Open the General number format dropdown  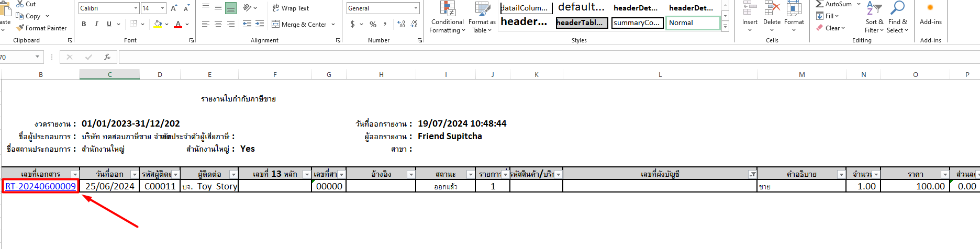tap(416, 8)
